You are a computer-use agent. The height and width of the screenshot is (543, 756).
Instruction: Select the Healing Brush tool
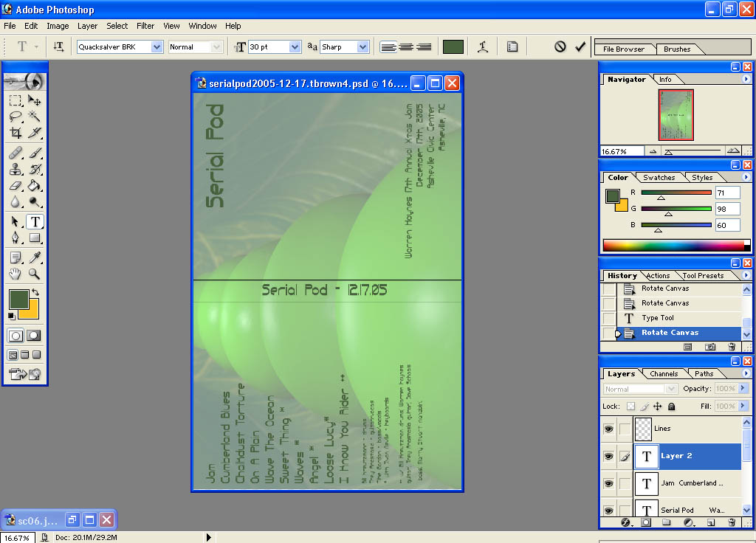pyautogui.click(x=16, y=153)
